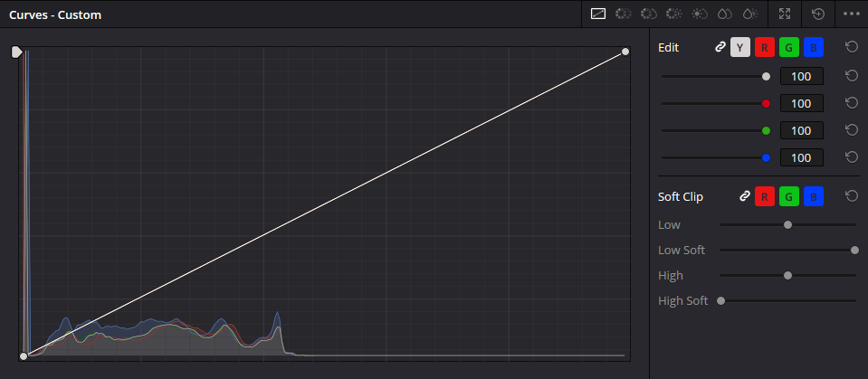Switch to Sat vs Lum curve icon
The height and width of the screenshot is (379, 868).
point(750,14)
